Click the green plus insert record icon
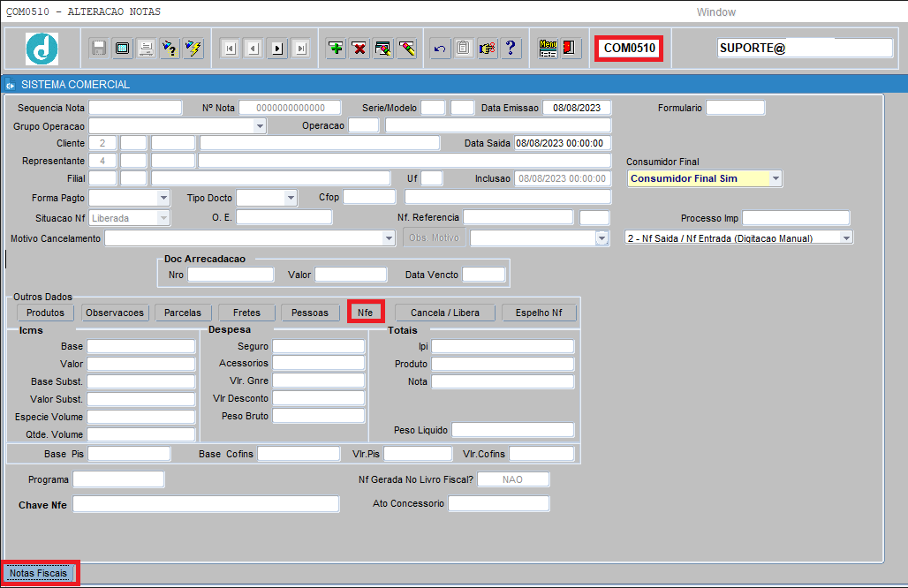The height and width of the screenshot is (588, 908). pos(336,48)
